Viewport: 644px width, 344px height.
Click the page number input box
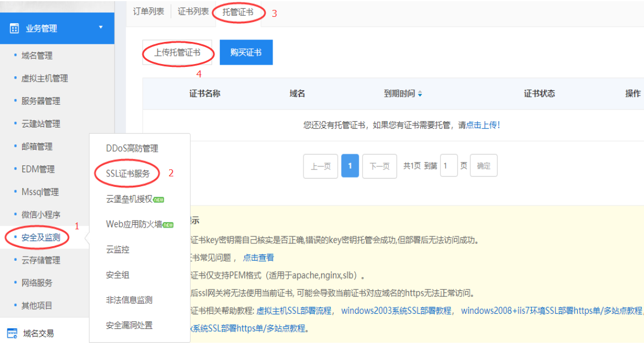(x=449, y=165)
